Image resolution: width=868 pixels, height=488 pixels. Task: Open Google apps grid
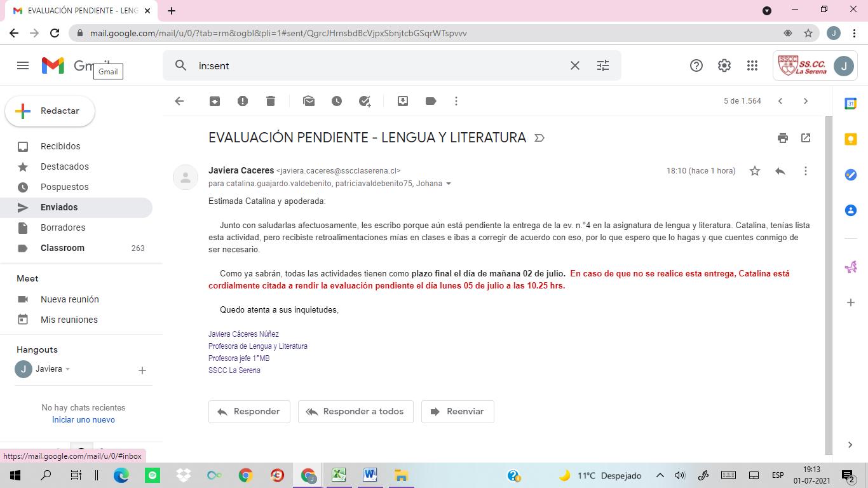(752, 65)
